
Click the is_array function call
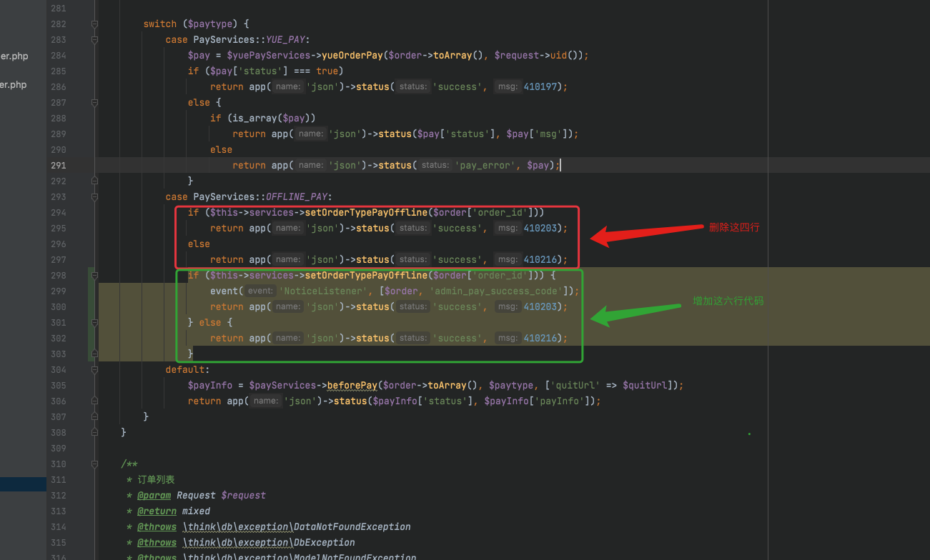point(254,119)
